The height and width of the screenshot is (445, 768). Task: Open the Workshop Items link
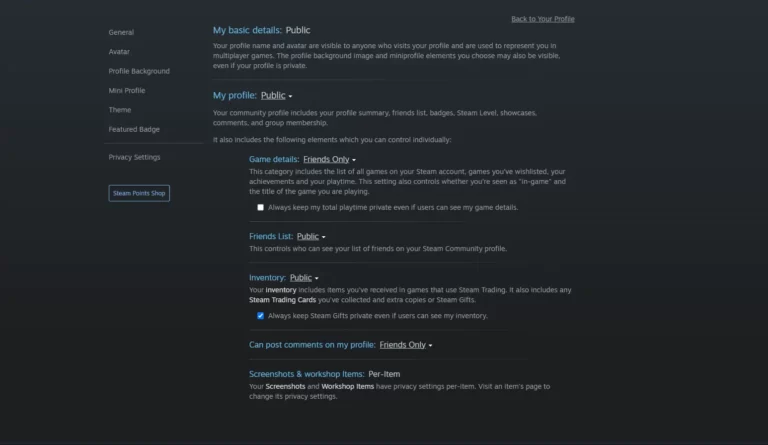(x=348, y=386)
